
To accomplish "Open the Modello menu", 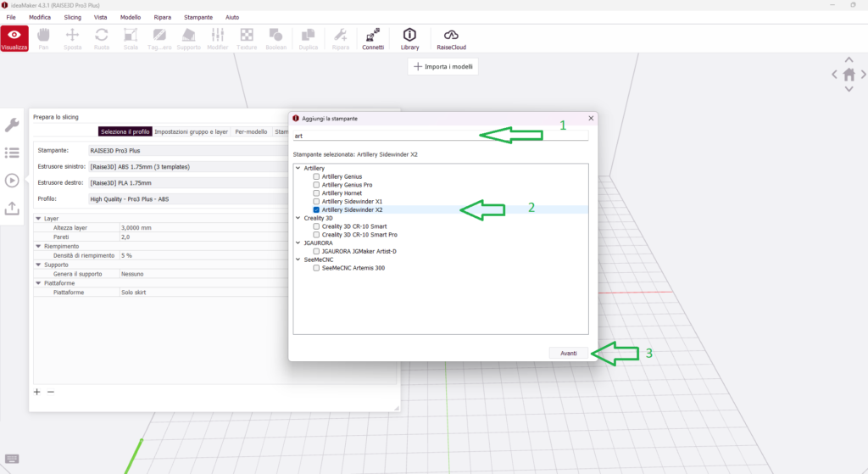I will (x=131, y=17).
